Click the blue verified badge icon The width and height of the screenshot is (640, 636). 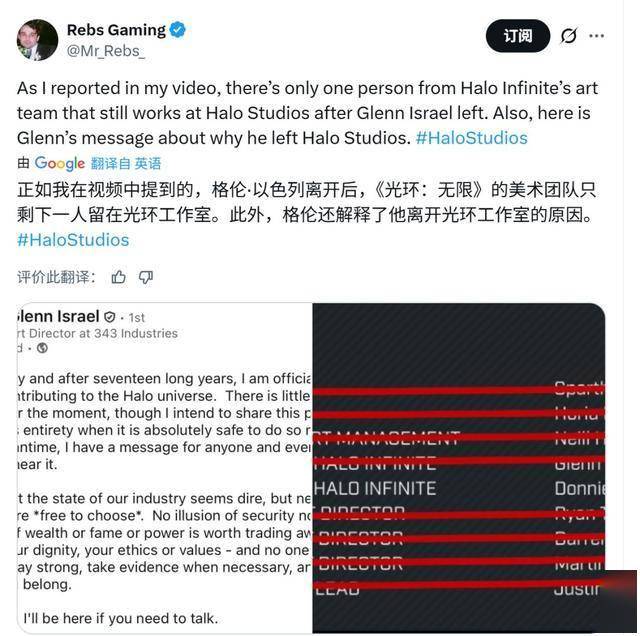pos(178,30)
